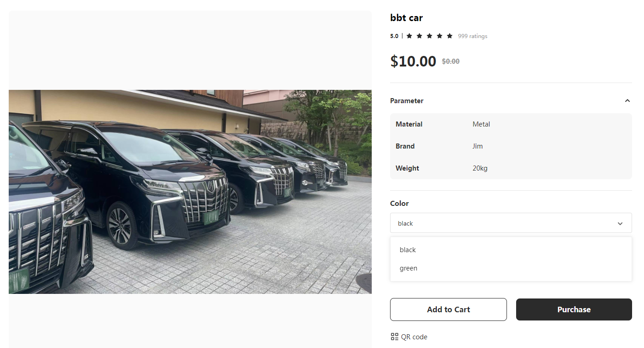The height and width of the screenshot is (348, 644).
Task: Click the QR code icon
Action: tap(394, 337)
